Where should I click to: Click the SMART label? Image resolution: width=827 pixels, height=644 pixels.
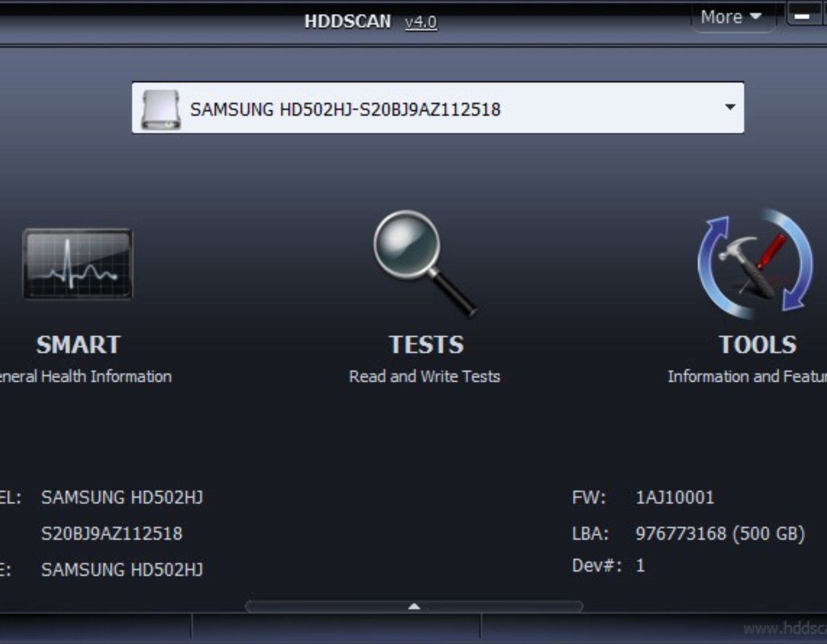(x=79, y=344)
